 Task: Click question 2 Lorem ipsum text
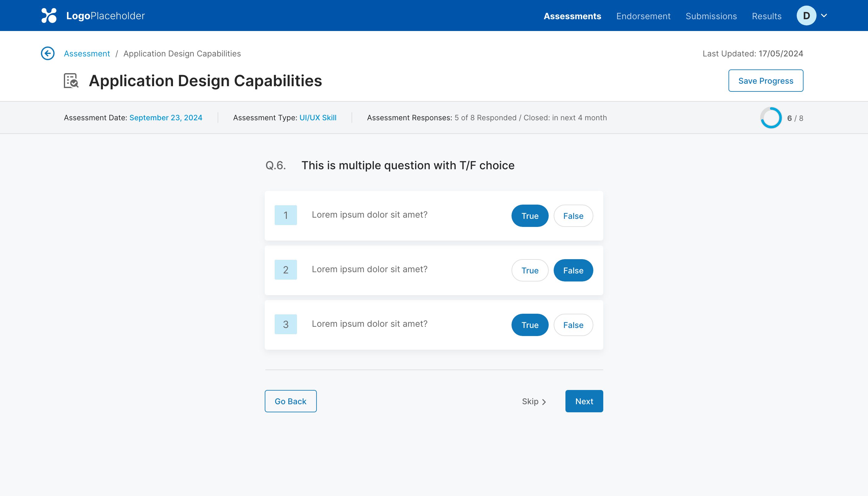click(x=370, y=269)
